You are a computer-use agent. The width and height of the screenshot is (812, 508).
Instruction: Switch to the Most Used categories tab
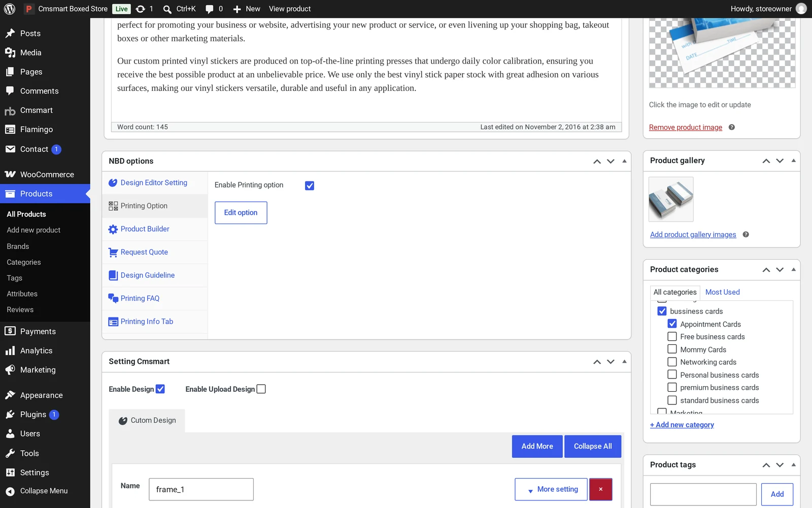722,292
